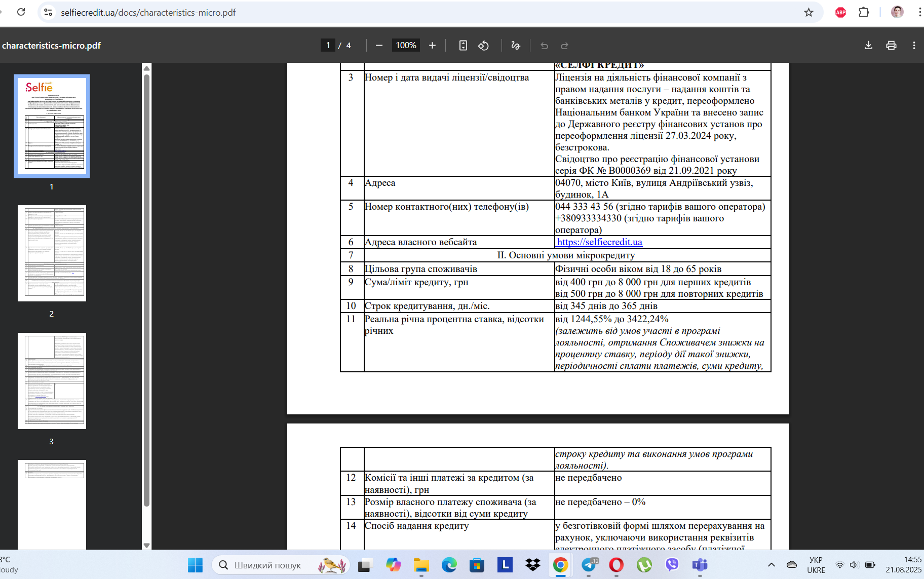Click the heading 'II. Основні умови мікрокредиту'
This screenshot has width=924, height=579.
tap(566, 255)
